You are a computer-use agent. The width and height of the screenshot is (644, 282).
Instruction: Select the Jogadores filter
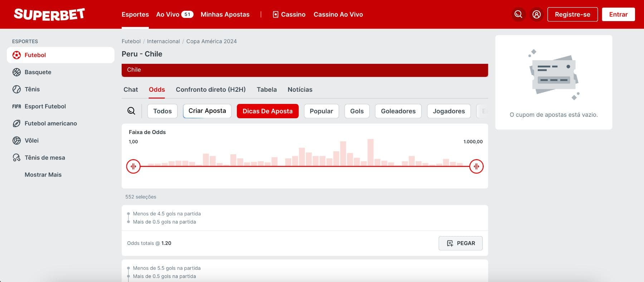pyautogui.click(x=449, y=111)
